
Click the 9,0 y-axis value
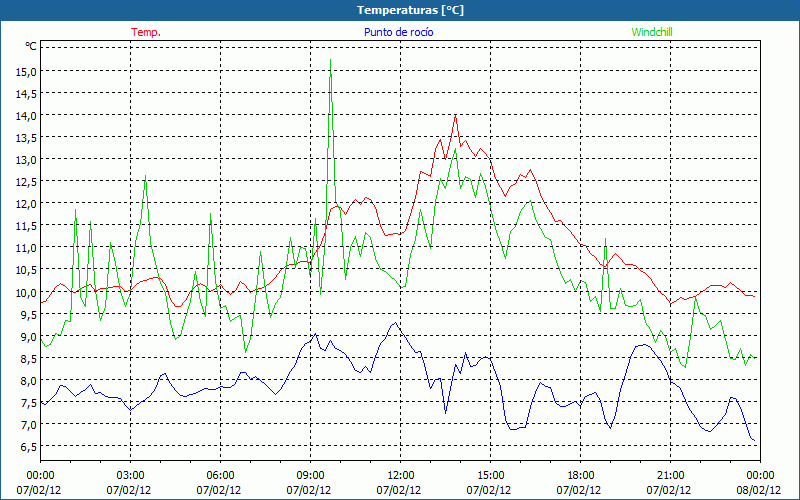[x=29, y=336]
